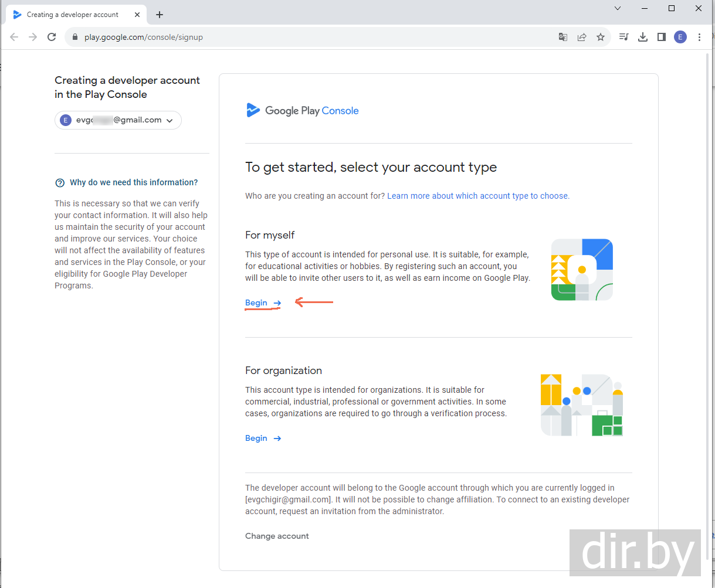Open Learn more about account type link

pos(478,196)
